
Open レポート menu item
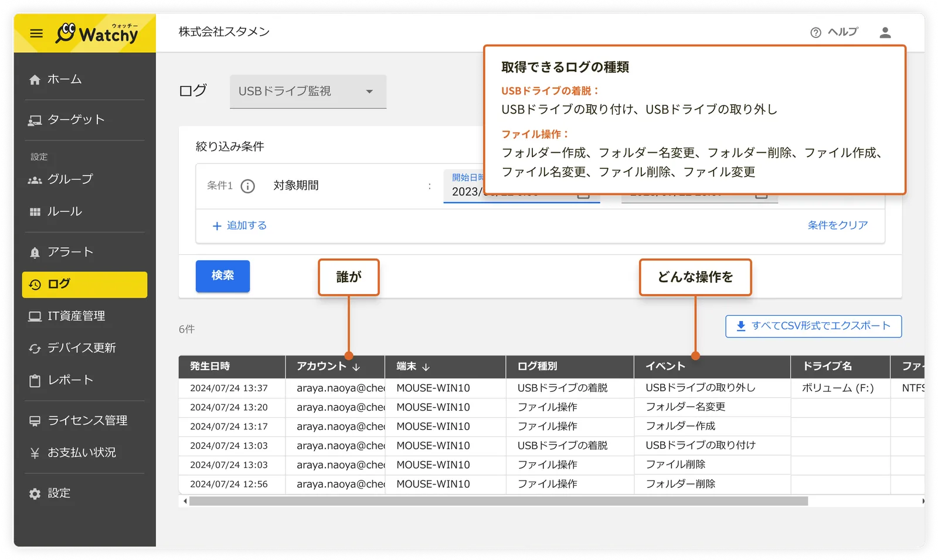coord(84,381)
